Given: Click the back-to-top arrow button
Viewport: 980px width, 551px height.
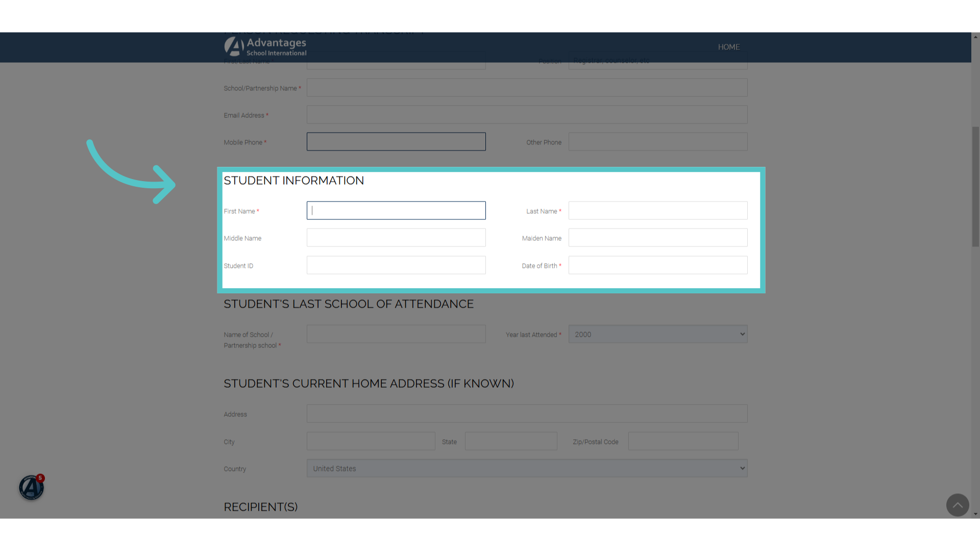Looking at the screenshot, I should (x=958, y=505).
